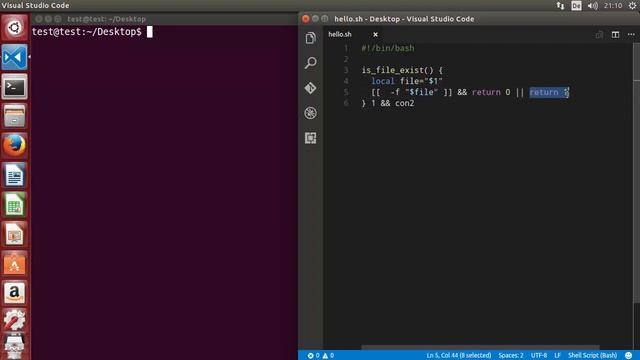Launch LibreOffice Calc from launcher
The width and height of the screenshot is (640, 360).
(x=14, y=204)
